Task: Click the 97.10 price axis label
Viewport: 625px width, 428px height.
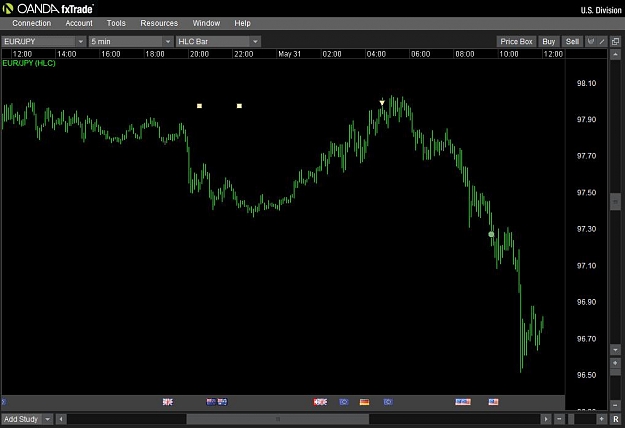Action: tap(586, 265)
